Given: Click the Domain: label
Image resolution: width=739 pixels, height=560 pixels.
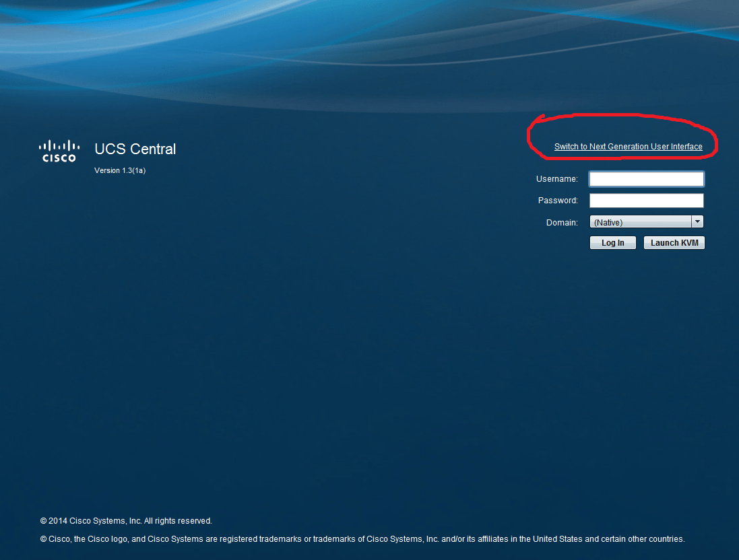Looking at the screenshot, I should point(562,222).
